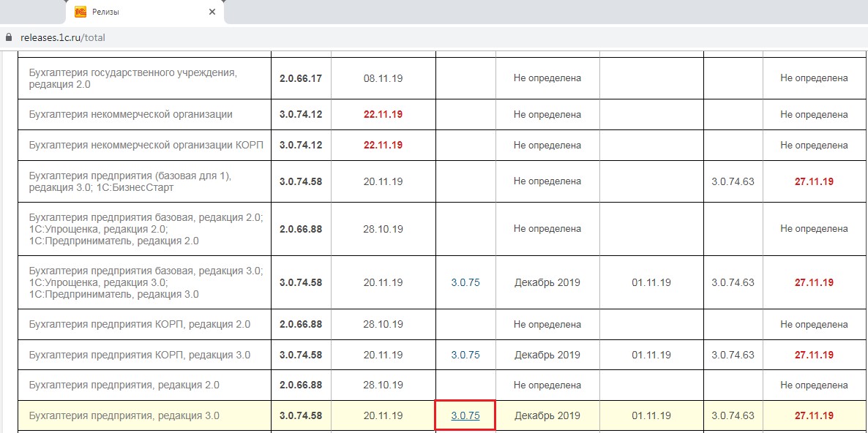
Task: Click Декабрь 2019 in the предприятия КОРП, редакция 3.0 row
Action: [547, 355]
